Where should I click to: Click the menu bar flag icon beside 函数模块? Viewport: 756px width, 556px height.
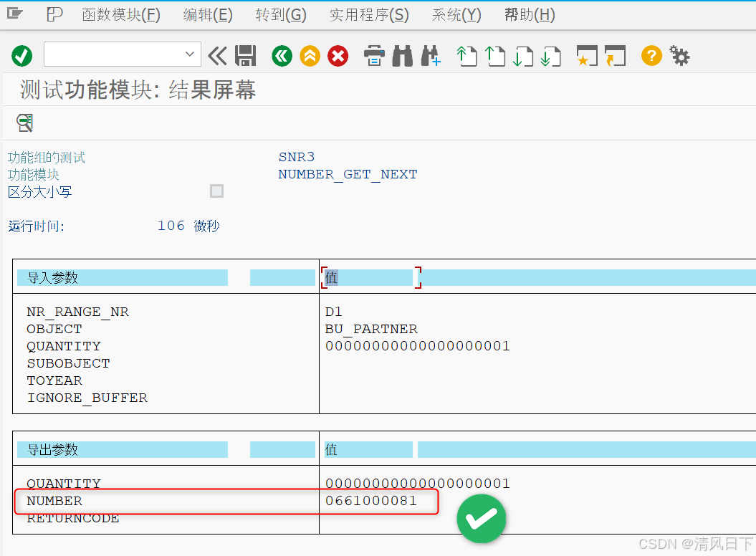(54, 14)
